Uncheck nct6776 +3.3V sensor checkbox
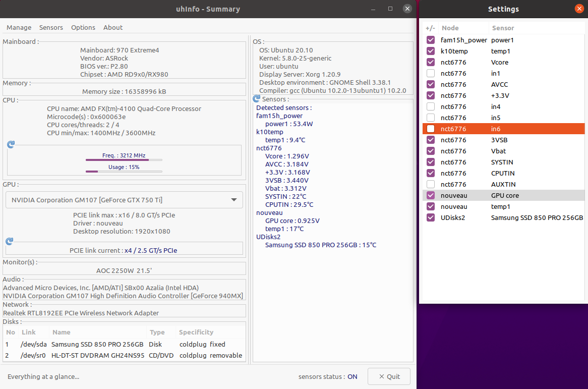This screenshot has height=389, width=588. [x=431, y=95]
